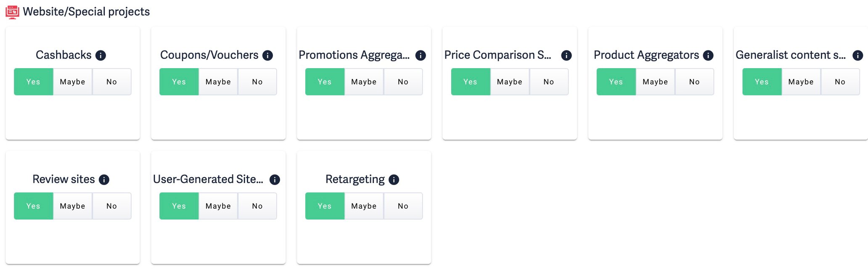Confirm Yes on the Retargeting card
Screen dimensions: 868x270
coord(325,206)
